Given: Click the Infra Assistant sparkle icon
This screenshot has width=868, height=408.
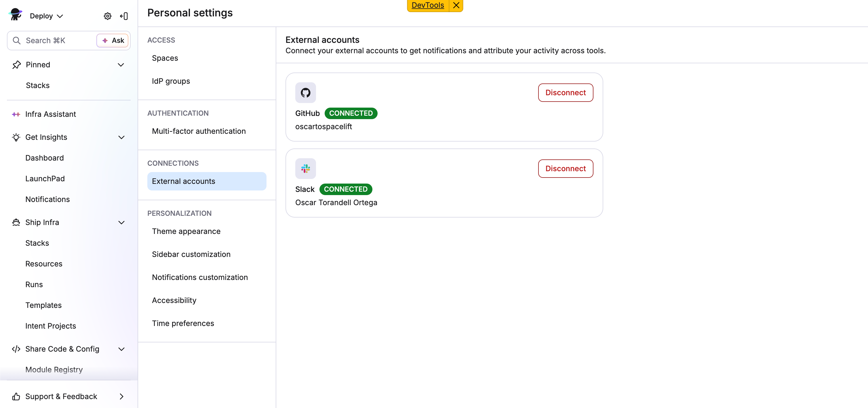Looking at the screenshot, I should (16, 114).
